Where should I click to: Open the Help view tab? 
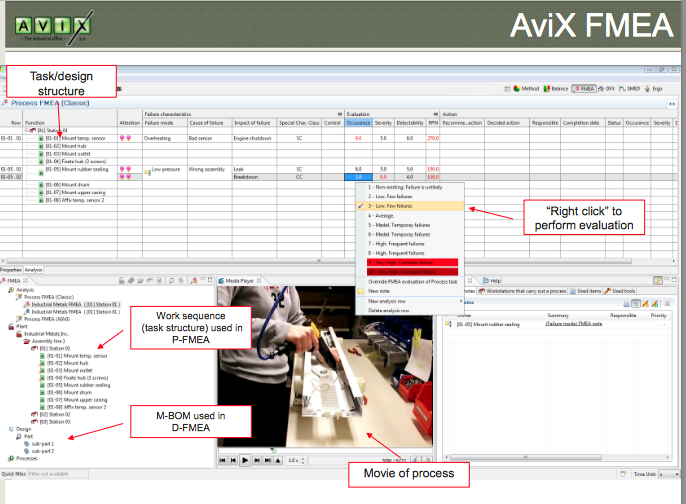coord(492,281)
